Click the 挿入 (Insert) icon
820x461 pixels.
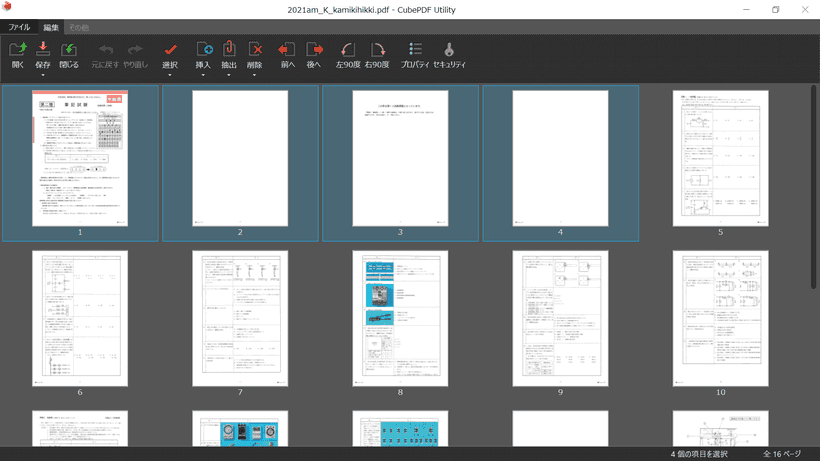(x=203, y=49)
